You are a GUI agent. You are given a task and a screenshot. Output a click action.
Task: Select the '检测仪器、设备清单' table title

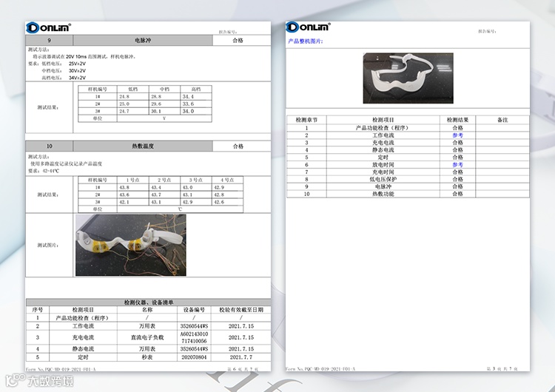[149, 303]
